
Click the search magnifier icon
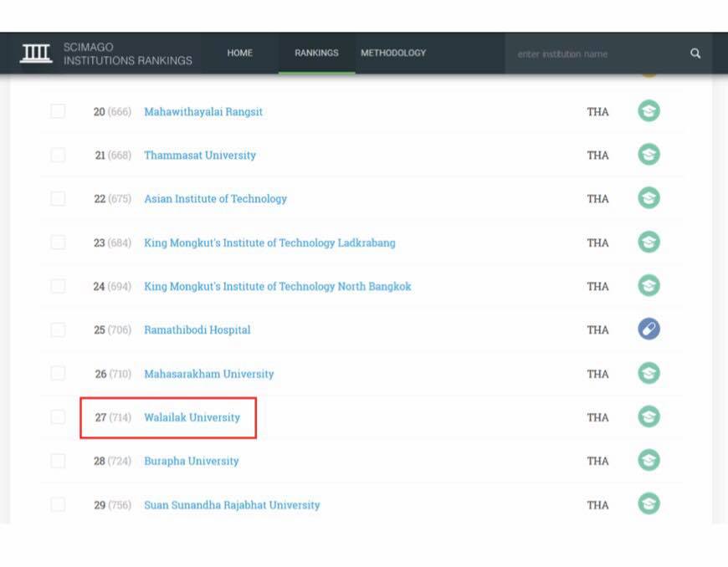pyautogui.click(x=695, y=54)
